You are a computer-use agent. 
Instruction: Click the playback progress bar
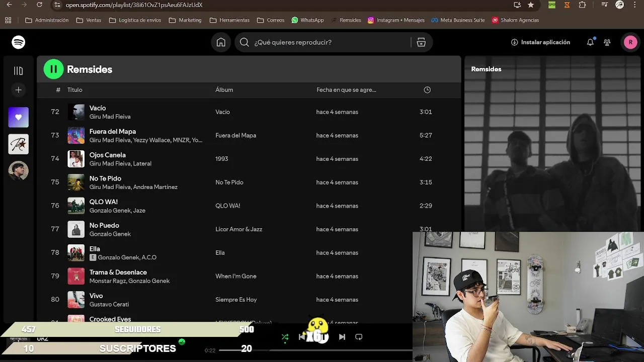[315, 350]
